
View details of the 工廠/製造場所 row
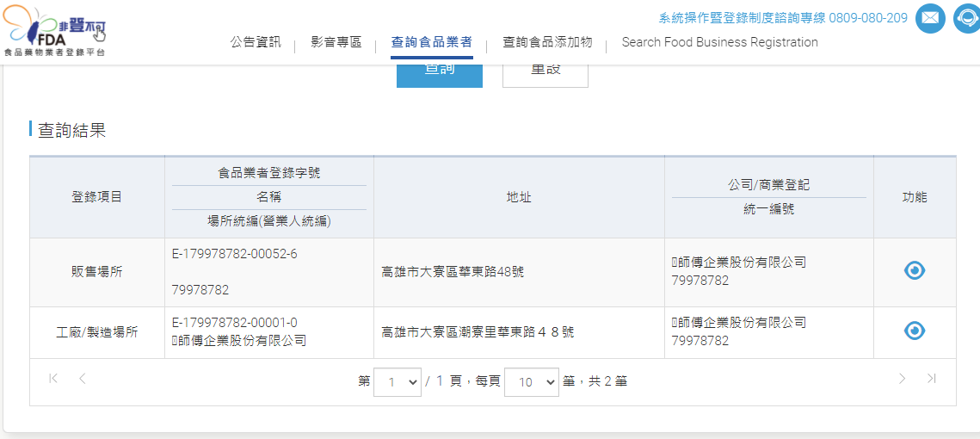pyautogui.click(x=914, y=331)
